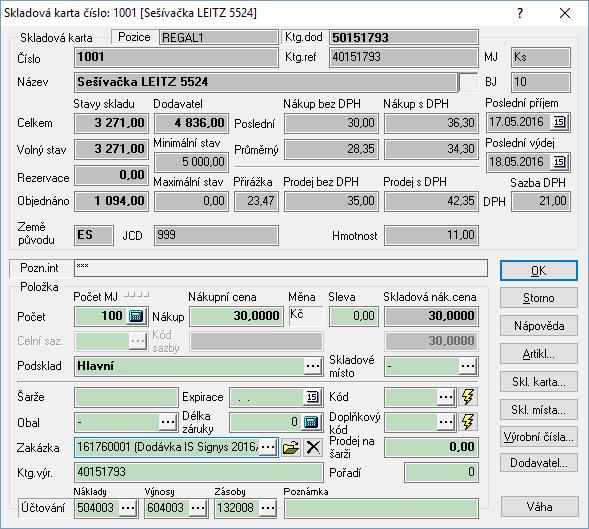
Task: Click the Nákupní cena field showing 30,0000
Action: click(236, 316)
